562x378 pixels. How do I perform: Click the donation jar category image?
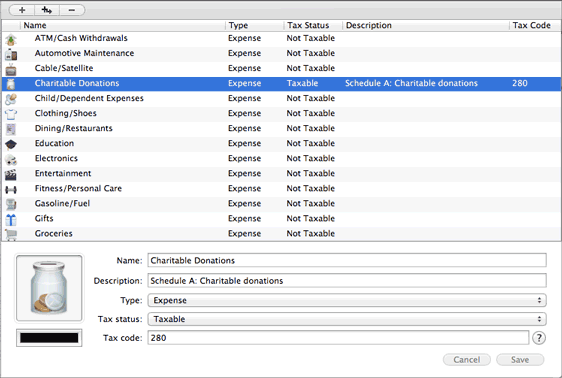49,288
